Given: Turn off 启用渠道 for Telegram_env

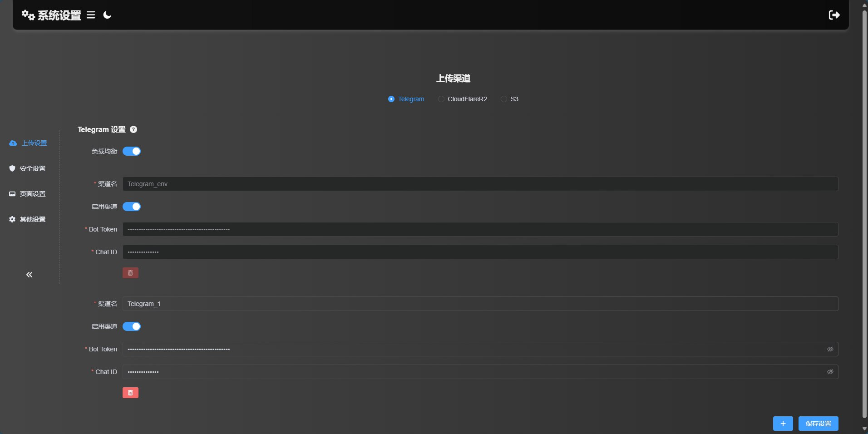Looking at the screenshot, I should (131, 207).
